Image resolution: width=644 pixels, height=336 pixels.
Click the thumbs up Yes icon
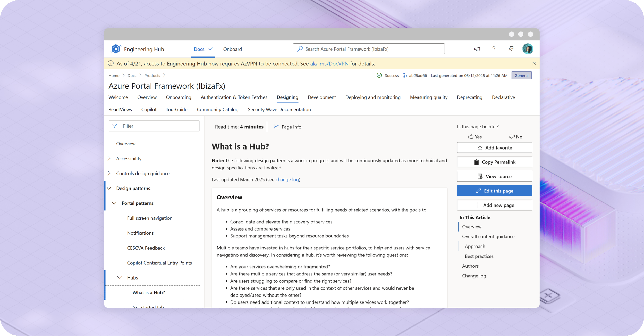click(x=471, y=137)
